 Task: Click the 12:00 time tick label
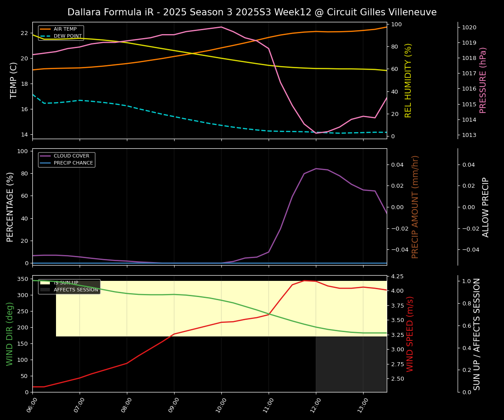(315, 405)
